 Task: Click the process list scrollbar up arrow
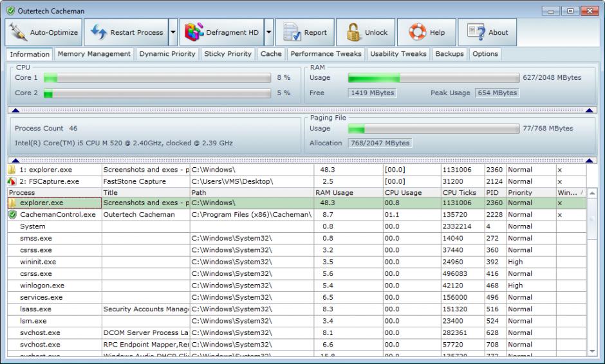pos(592,193)
